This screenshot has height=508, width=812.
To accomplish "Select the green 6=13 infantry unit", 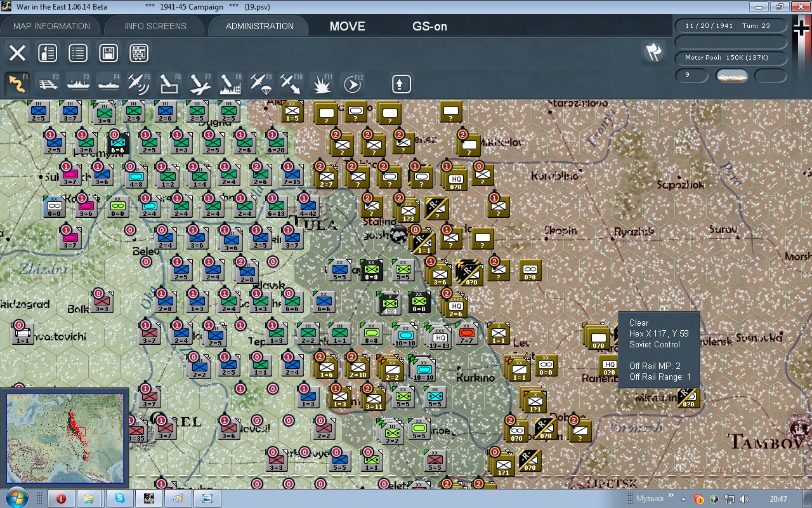I will tap(276, 206).
